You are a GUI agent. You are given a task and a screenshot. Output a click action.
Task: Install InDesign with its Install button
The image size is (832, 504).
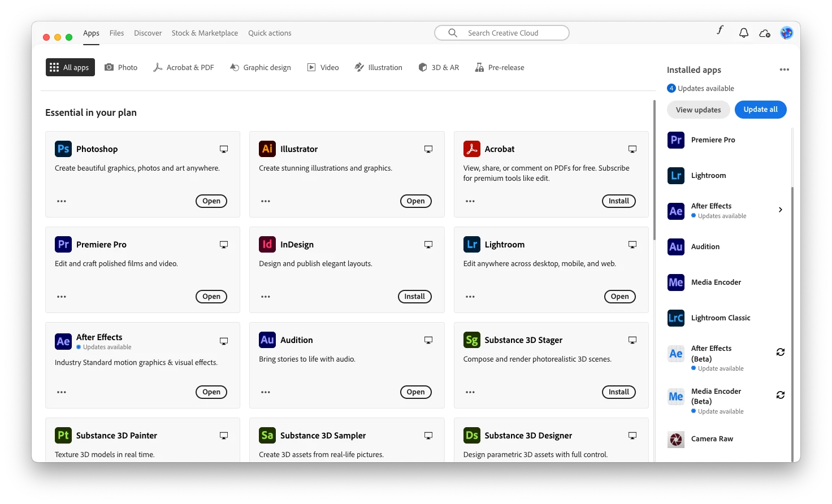click(x=414, y=297)
